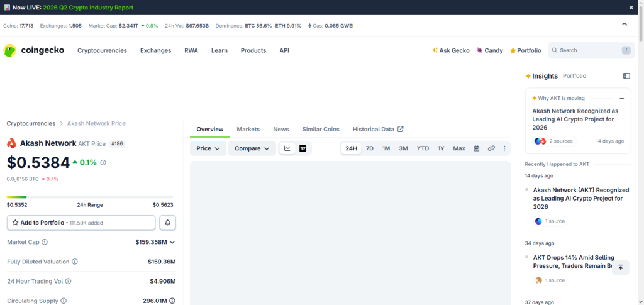Open the calendar date range picker

point(477,148)
